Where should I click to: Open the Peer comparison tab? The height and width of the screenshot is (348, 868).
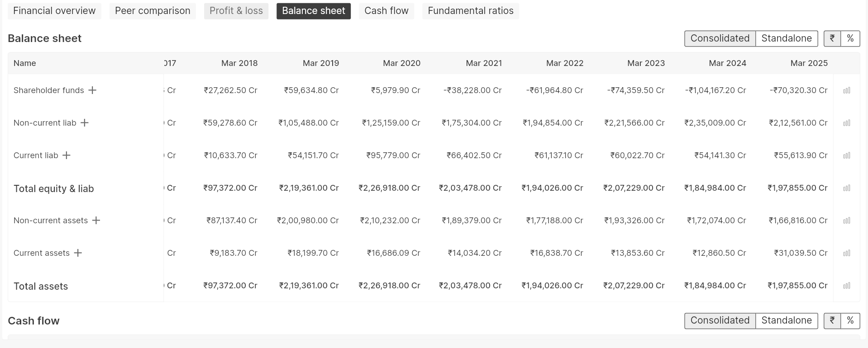click(x=153, y=11)
